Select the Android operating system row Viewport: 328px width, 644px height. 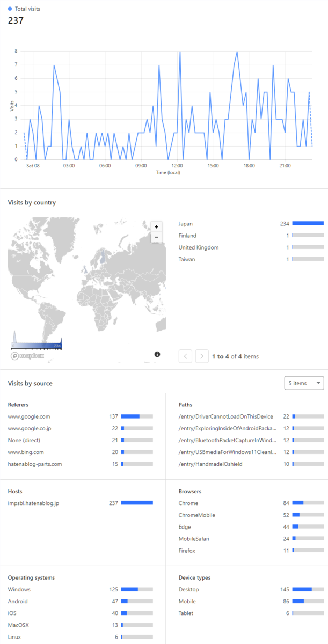[81, 601]
